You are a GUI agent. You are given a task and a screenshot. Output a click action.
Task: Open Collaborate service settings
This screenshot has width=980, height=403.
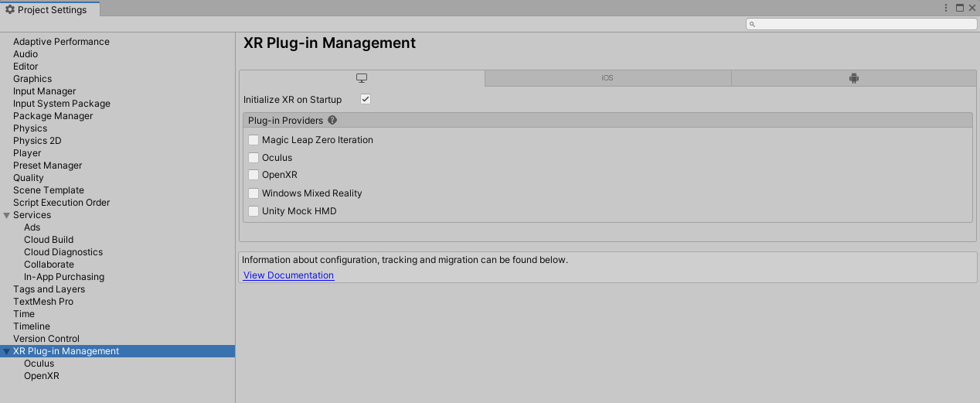(49, 265)
